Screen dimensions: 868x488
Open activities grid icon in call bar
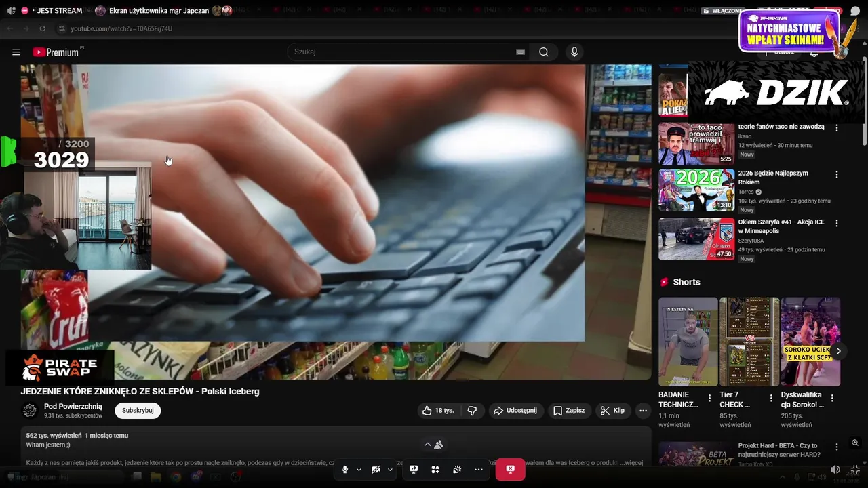click(x=435, y=469)
